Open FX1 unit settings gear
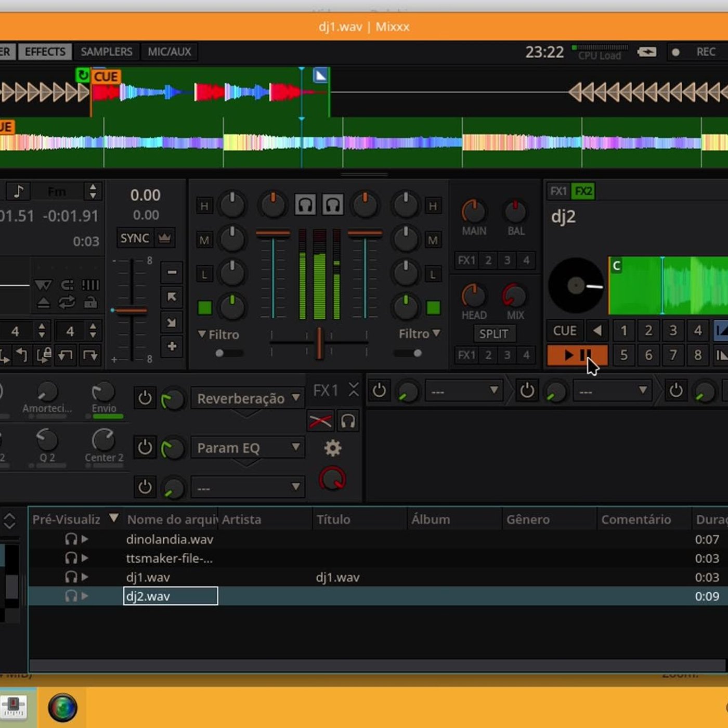This screenshot has width=728, height=728. coord(333,448)
